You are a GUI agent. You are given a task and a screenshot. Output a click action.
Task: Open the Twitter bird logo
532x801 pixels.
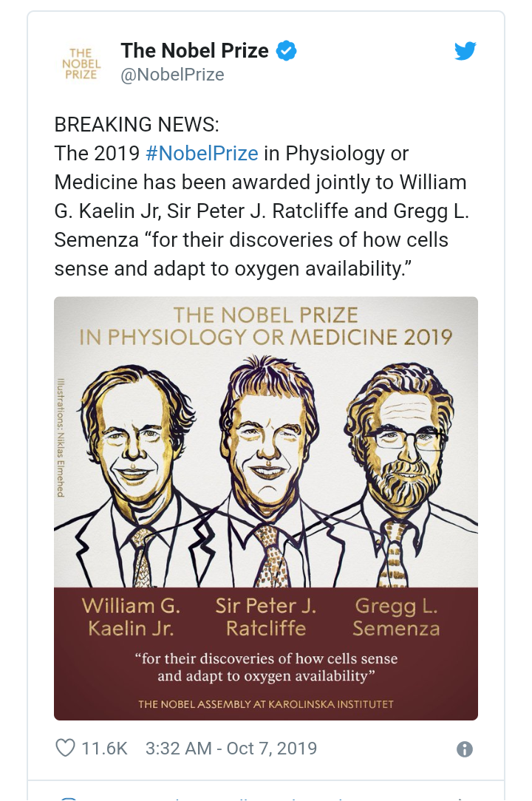coord(465,51)
